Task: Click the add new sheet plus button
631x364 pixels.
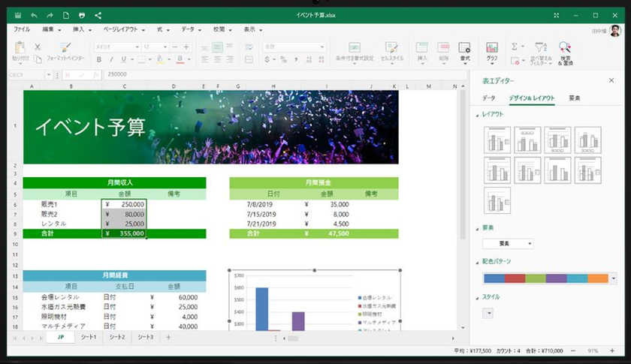Action: tap(168, 338)
